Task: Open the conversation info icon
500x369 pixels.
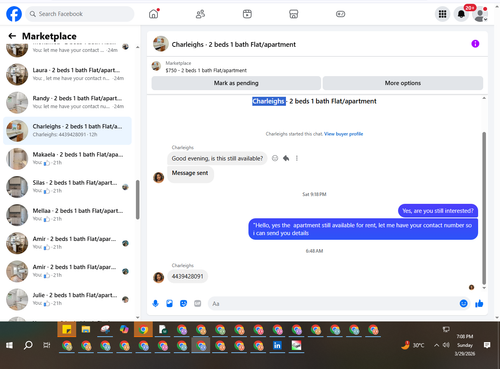Action: pos(475,44)
